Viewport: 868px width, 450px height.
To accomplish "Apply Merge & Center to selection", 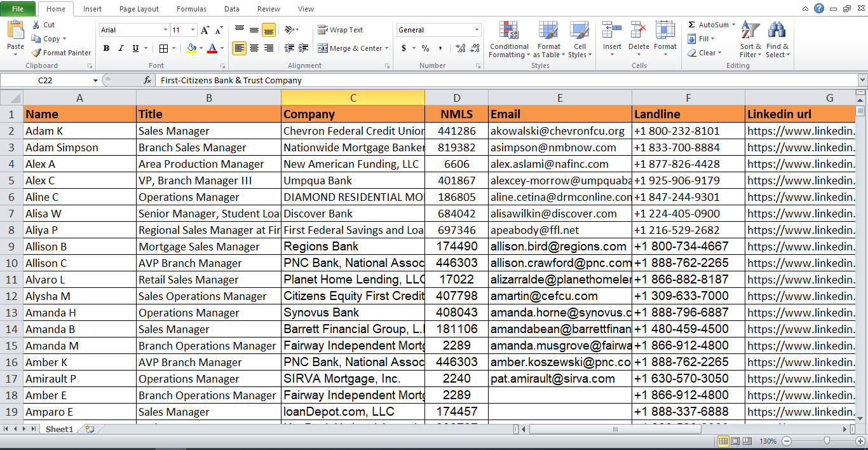I will click(353, 48).
